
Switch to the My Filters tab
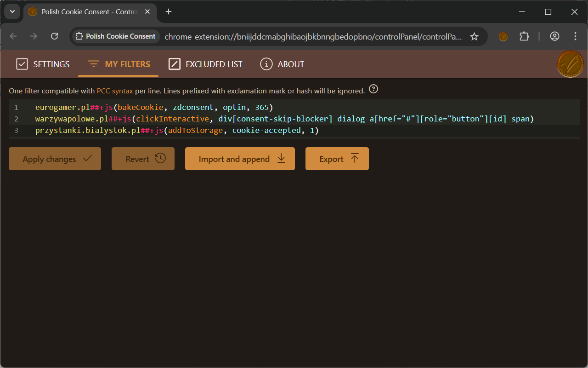[119, 64]
